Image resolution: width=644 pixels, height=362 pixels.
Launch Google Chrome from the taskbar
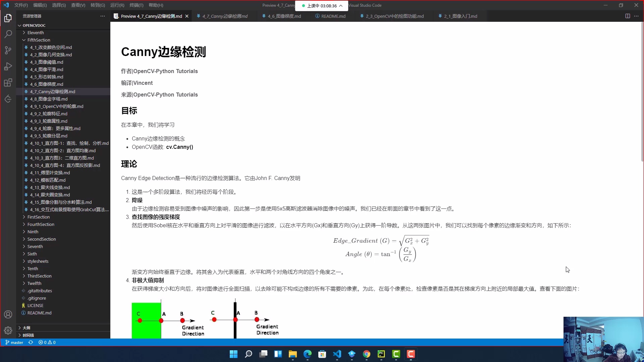tap(367, 354)
